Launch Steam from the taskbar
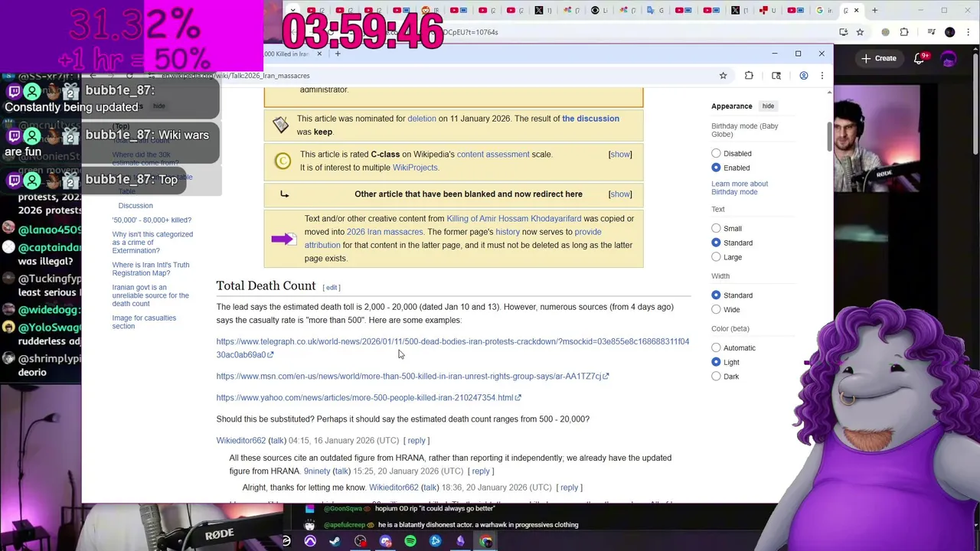Screen dimensions: 980x551 point(335,541)
